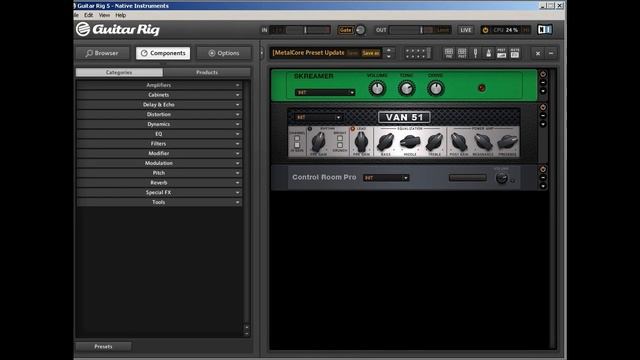The image size is (640, 360).
Task: Click the Control Room Pro volume knob
Action: point(502,178)
